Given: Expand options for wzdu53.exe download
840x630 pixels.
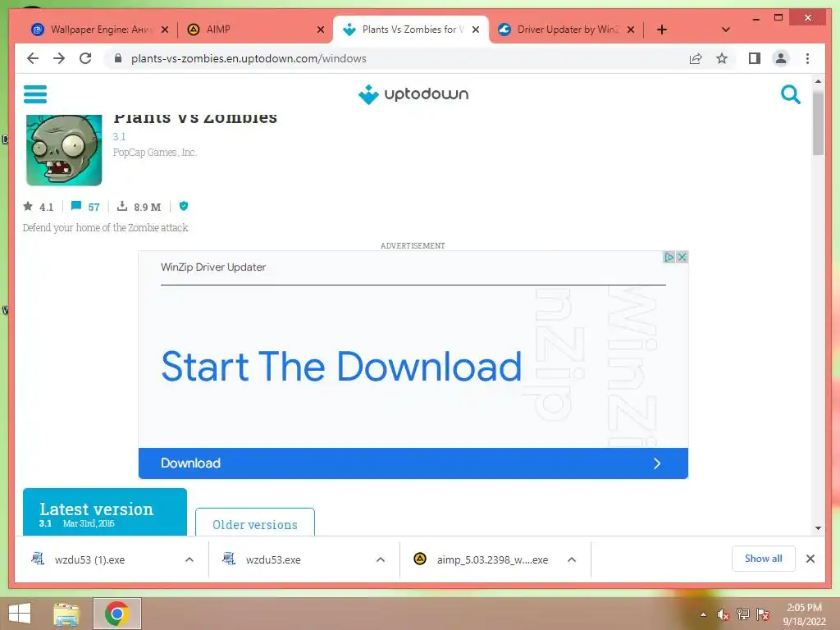Looking at the screenshot, I should tap(381, 559).
